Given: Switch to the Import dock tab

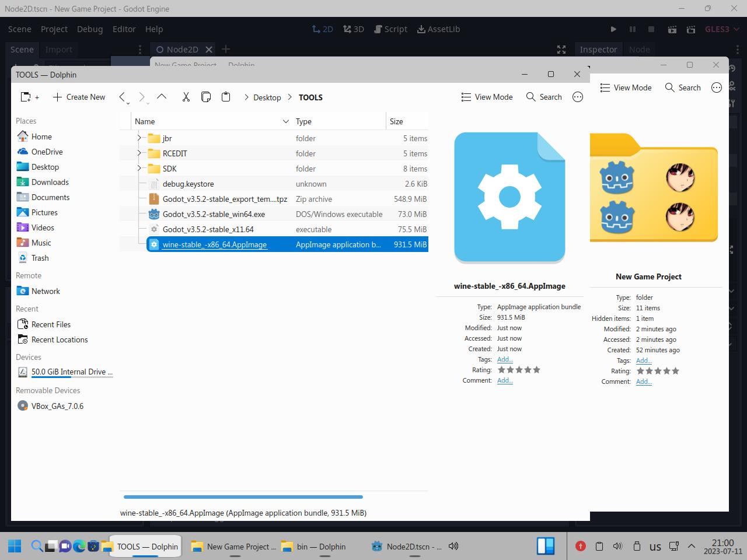Looking at the screenshot, I should click(x=59, y=50).
